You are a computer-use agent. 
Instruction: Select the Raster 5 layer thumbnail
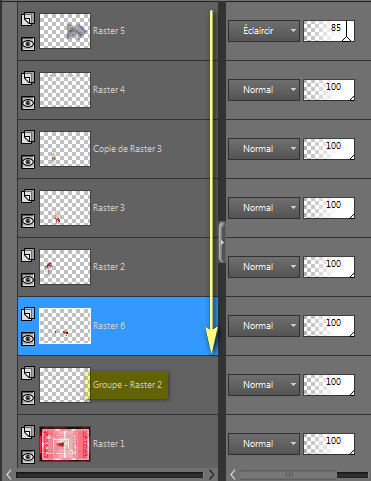pyautogui.click(x=65, y=31)
